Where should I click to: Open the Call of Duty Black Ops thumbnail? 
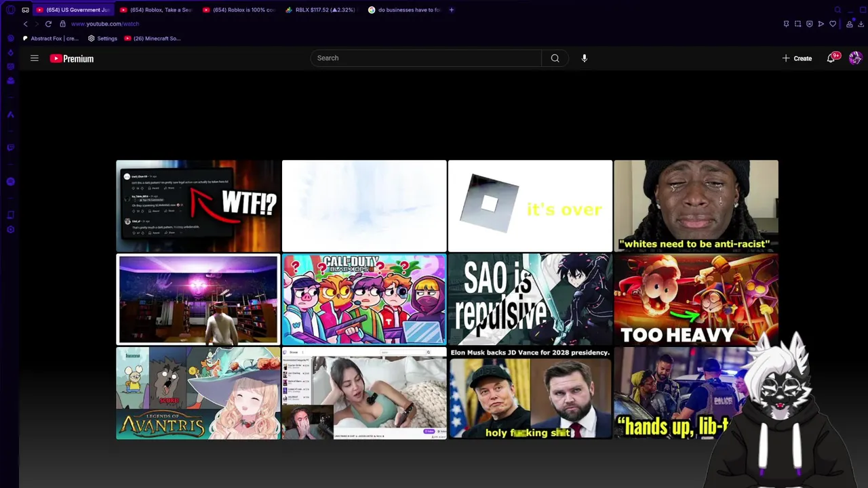click(364, 300)
